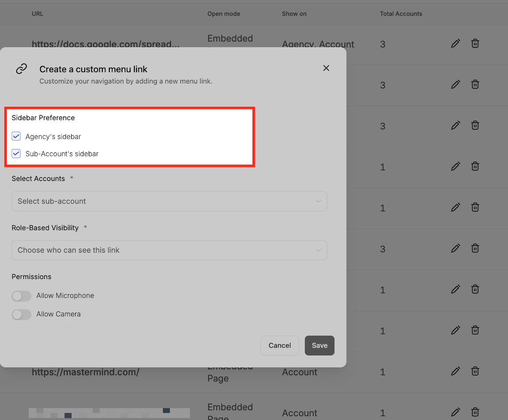
Task: Save the custom menu link
Action: [x=320, y=345]
